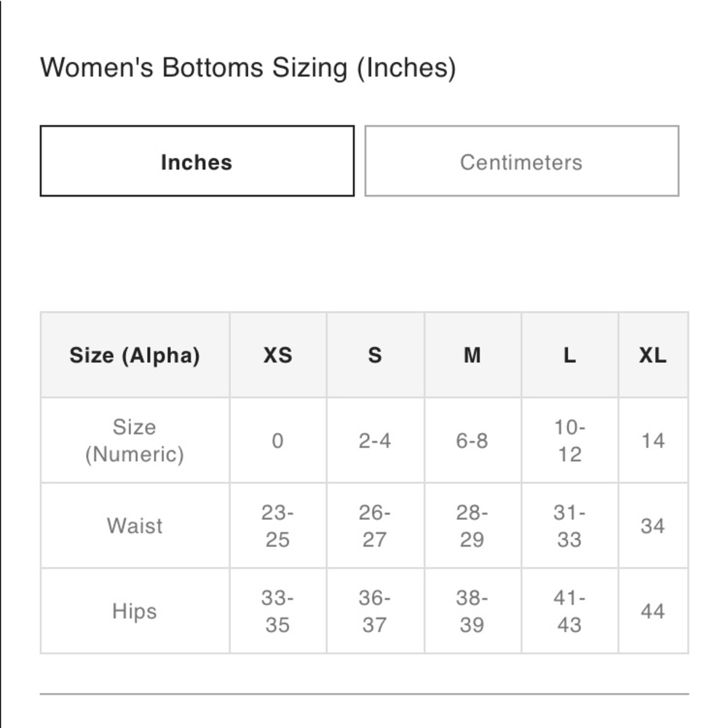The image size is (728, 728).
Task: Click the Hips row label
Action: (x=135, y=611)
